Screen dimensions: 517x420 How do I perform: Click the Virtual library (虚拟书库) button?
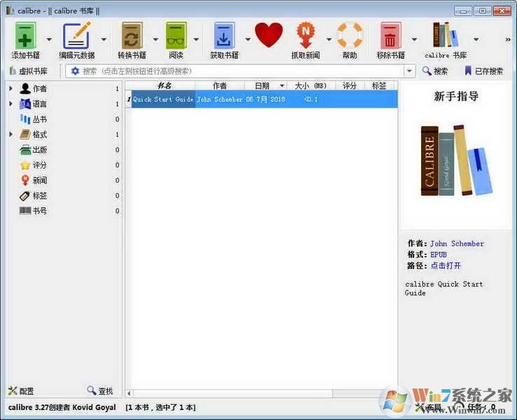click(28, 71)
